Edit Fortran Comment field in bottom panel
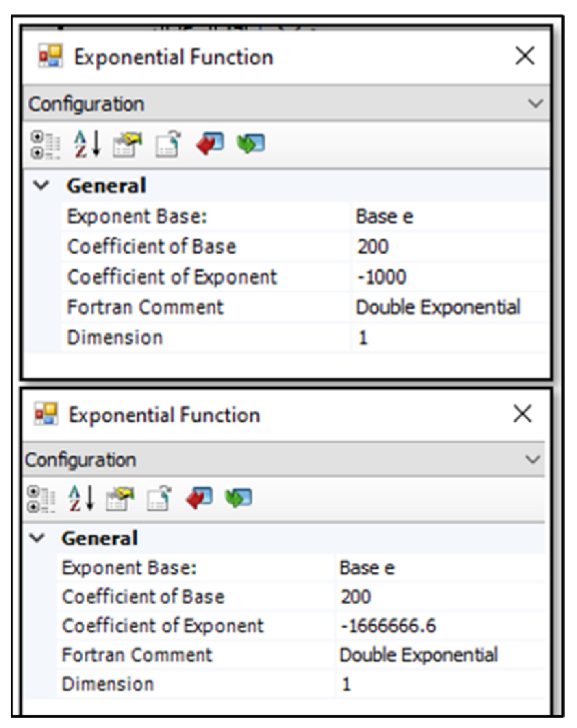Image resolution: width=577 pixels, height=728 pixels. pos(418,655)
